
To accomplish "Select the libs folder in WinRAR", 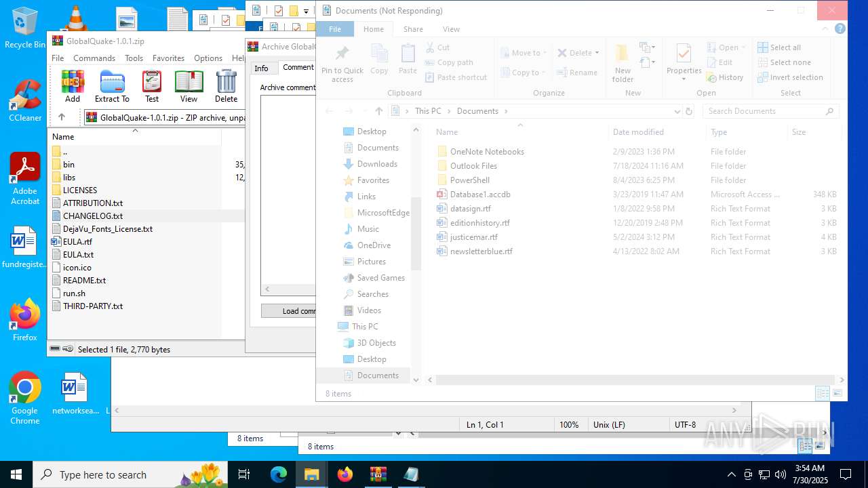I will point(69,178).
